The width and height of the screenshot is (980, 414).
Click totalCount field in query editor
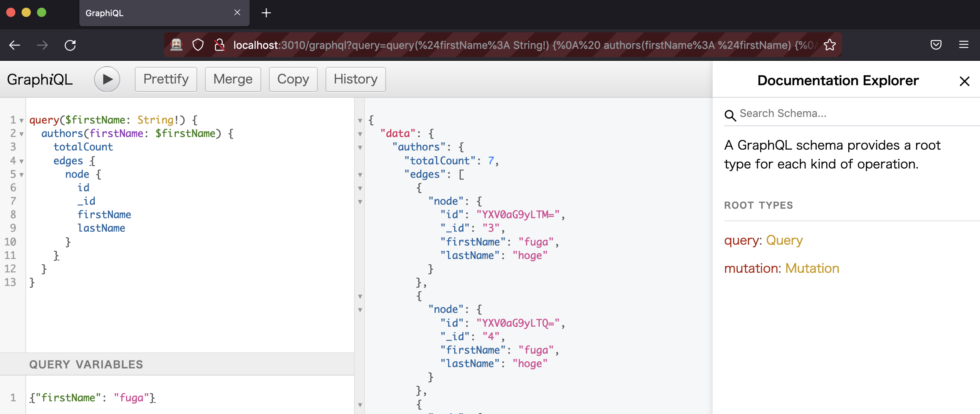click(x=83, y=147)
